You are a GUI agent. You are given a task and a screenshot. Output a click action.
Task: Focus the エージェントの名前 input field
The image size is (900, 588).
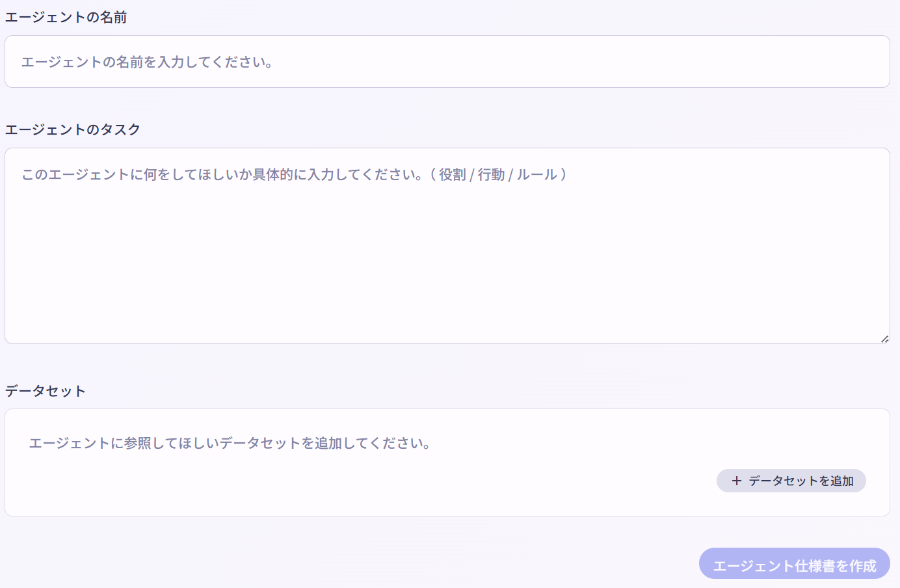(447, 62)
